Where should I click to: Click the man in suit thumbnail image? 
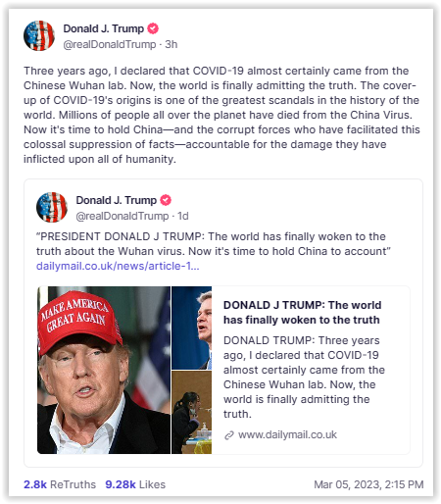coord(192,328)
